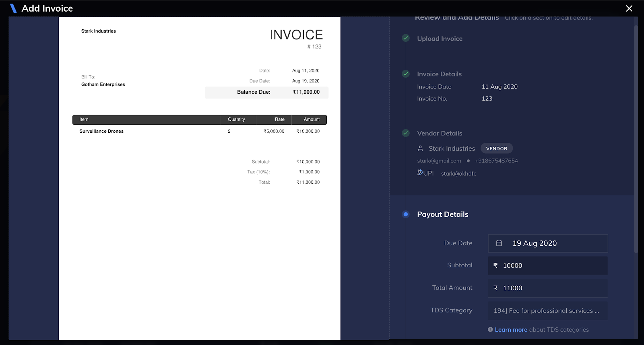Screen dimensions: 644x345
Task: Click the Subtotal: value ₹10,000.00 in preview
Action: [x=308, y=162]
